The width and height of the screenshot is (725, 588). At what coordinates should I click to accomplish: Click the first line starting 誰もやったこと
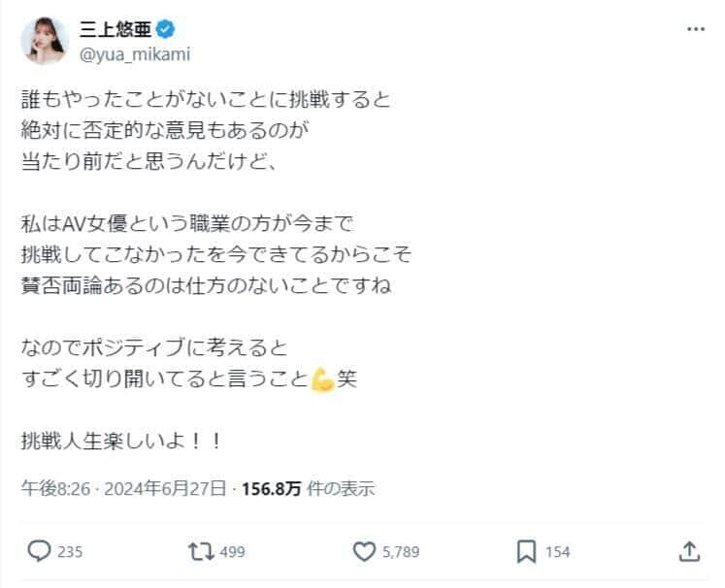205,99
